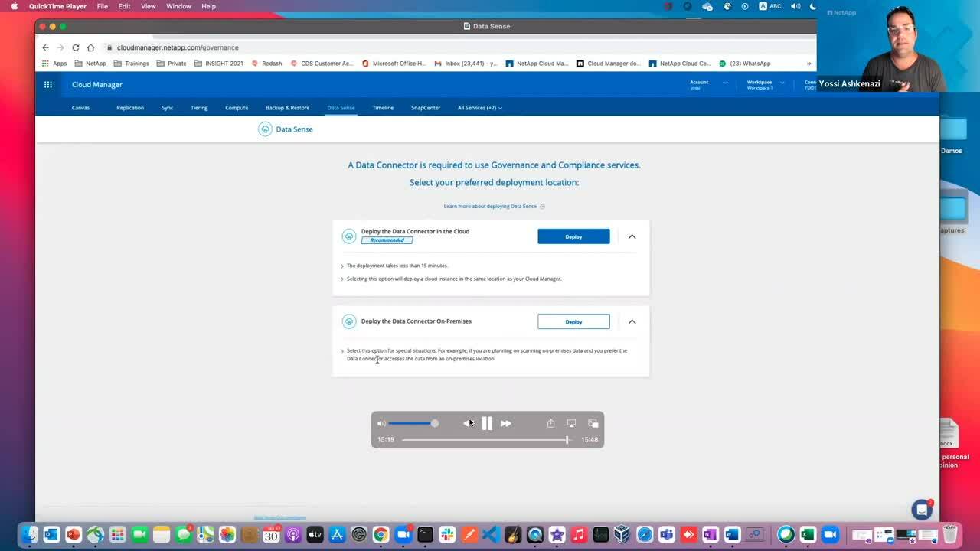Viewport: 980px width, 551px height.
Task: Open the App Store from the Dock
Action: pyautogui.click(x=337, y=534)
